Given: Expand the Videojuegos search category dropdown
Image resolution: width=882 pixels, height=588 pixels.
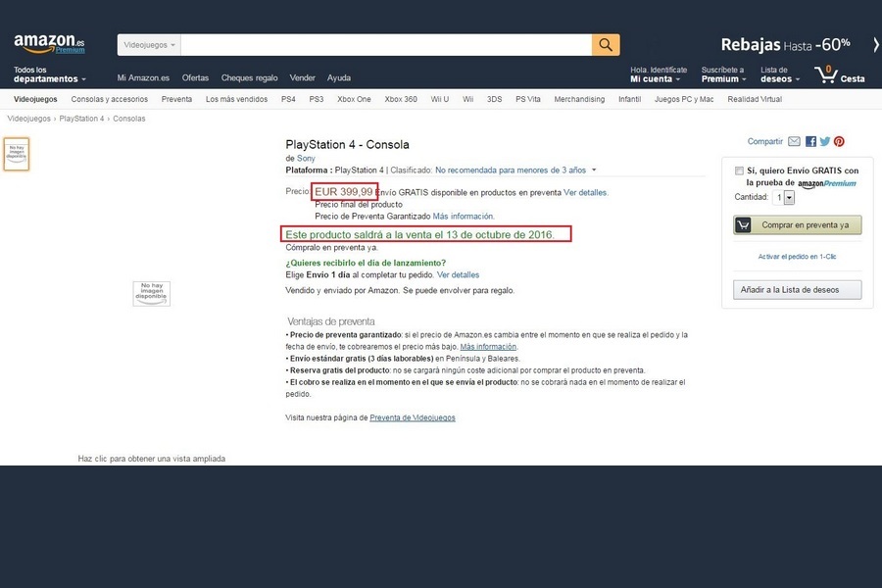Looking at the screenshot, I should [x=150, y=45].
